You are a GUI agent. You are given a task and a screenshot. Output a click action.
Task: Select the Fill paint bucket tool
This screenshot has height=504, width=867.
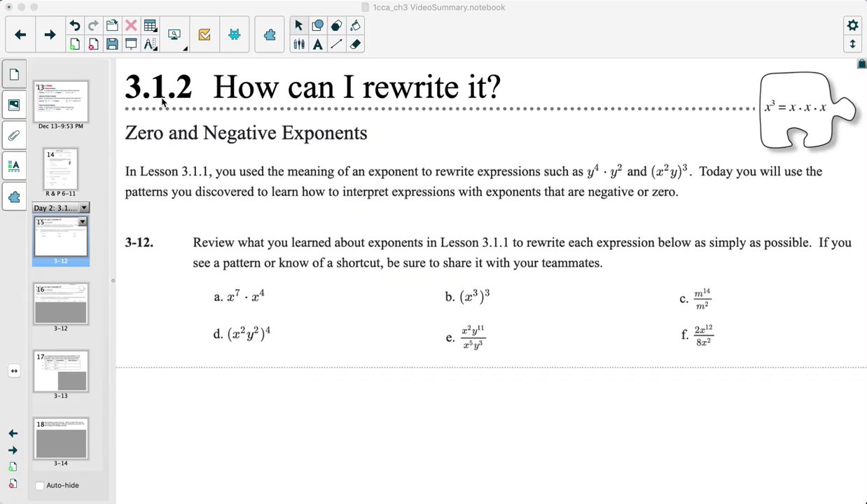(355, 26)
